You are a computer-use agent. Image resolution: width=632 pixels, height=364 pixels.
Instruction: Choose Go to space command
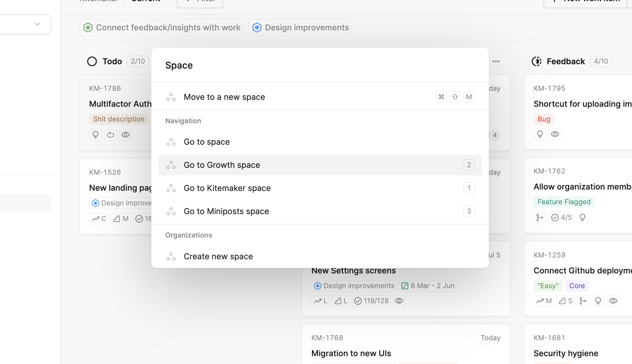click(x=320, y=142)
